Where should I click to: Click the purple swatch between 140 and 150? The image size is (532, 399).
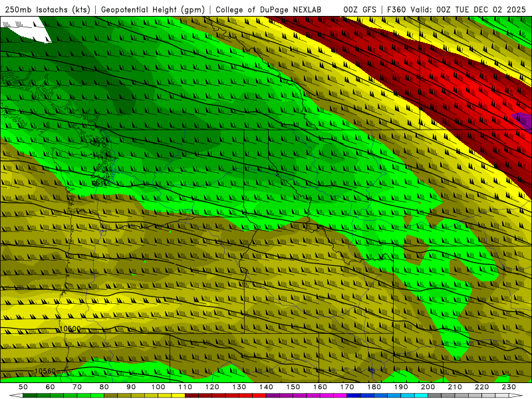(x=273, y=396)
